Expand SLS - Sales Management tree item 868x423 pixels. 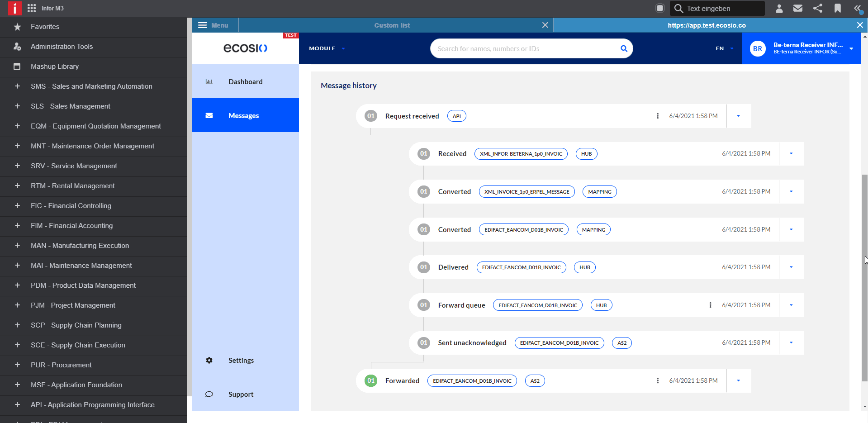point(17,106)
